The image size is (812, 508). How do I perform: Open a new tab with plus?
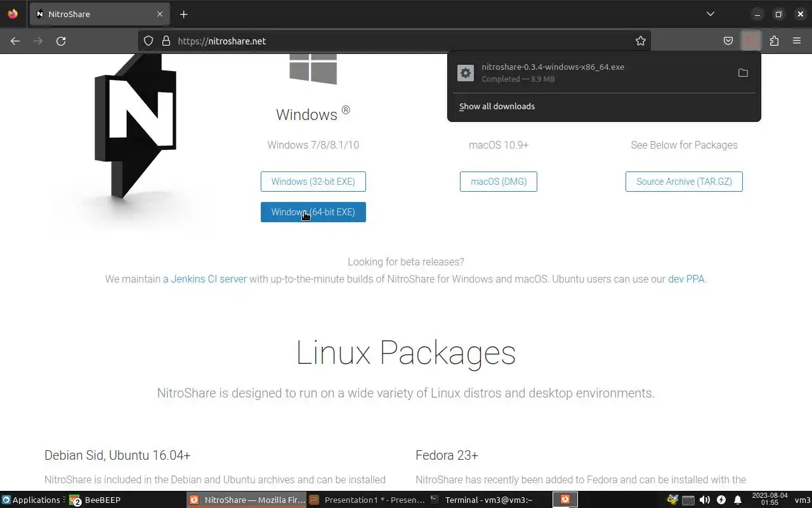pyautogui.click(x=183, y=14)
